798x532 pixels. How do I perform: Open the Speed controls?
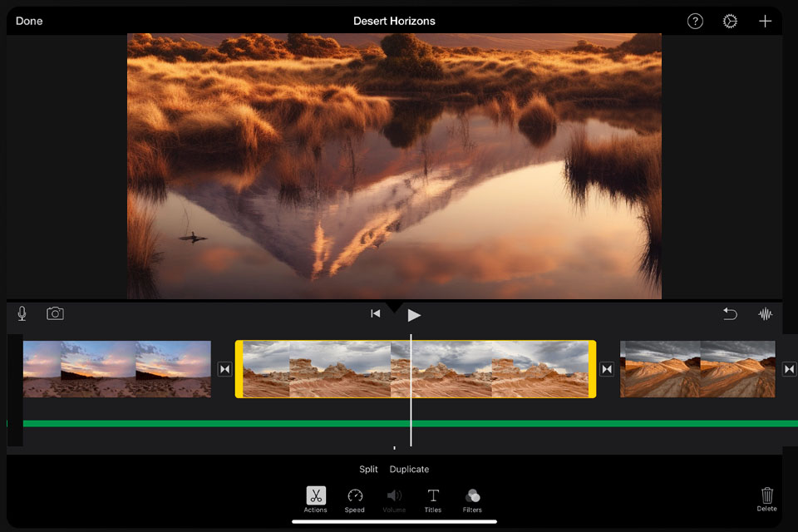pos(355,500)
